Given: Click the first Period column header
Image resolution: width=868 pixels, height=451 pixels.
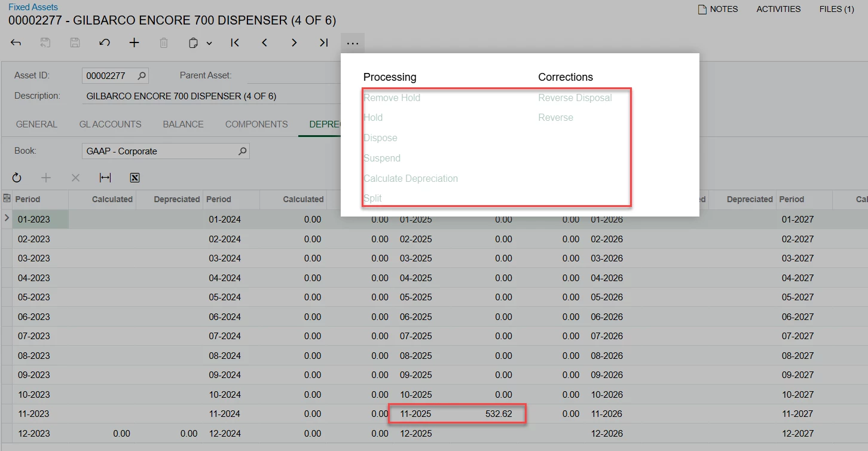Looking at the screenshot, I should pyautogui.click(x=40, y=199).
